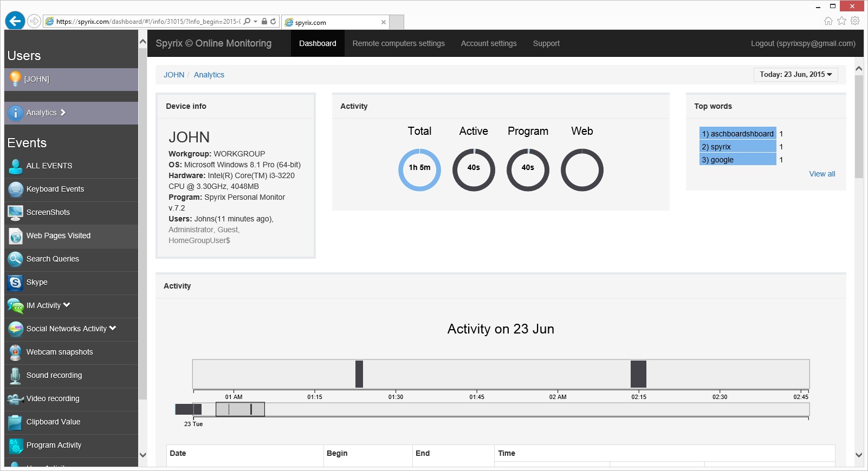This screenshot has height=471, width=868.
Task: Go back with browser back arrow
Action: pyautogui.click(x=15, y=21)
